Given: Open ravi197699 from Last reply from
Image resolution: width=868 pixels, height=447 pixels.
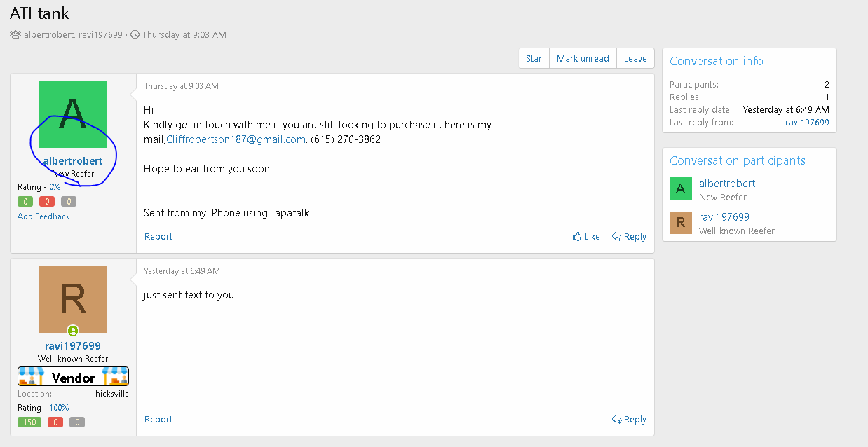Looking at the screenshot, I should click(x=807, y=123).
